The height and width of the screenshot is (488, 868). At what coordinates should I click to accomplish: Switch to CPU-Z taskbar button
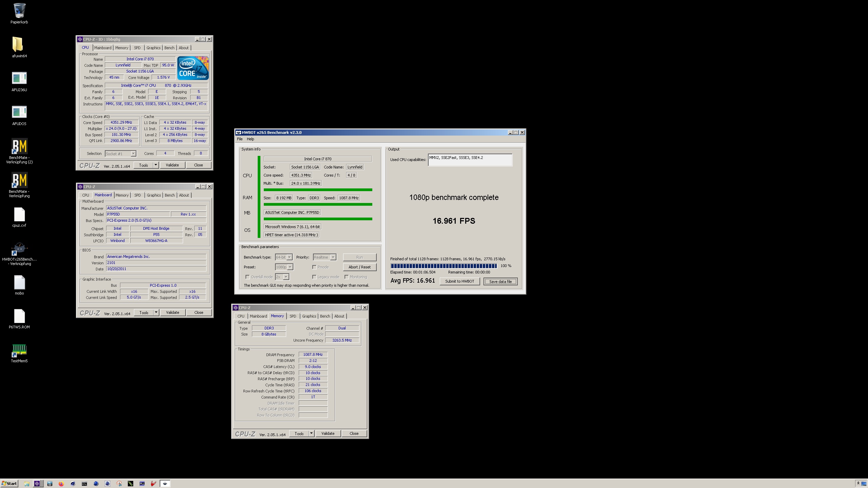tap(37, 484)
